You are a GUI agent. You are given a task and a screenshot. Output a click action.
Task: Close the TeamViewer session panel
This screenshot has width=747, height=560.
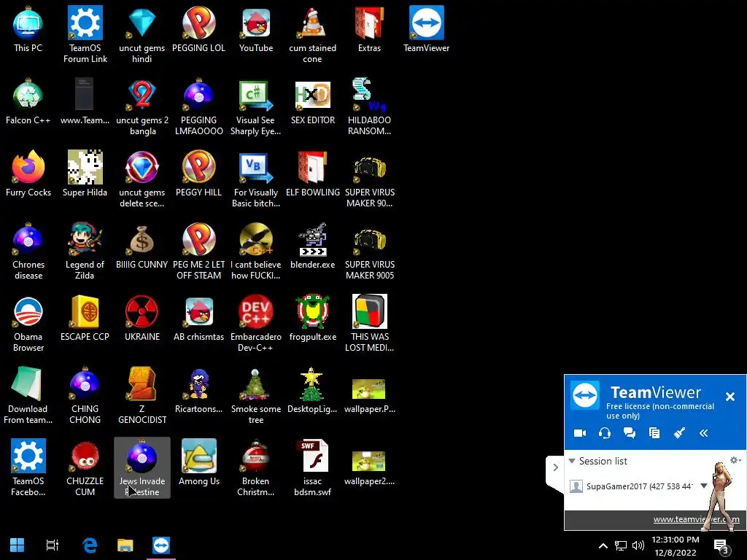[729, 397]
